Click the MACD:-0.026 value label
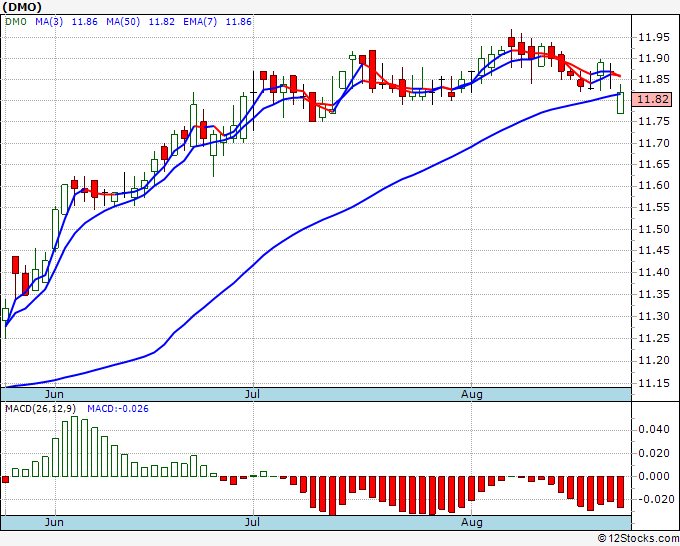Viewport: 680px width, 546px height. (118, 409)
